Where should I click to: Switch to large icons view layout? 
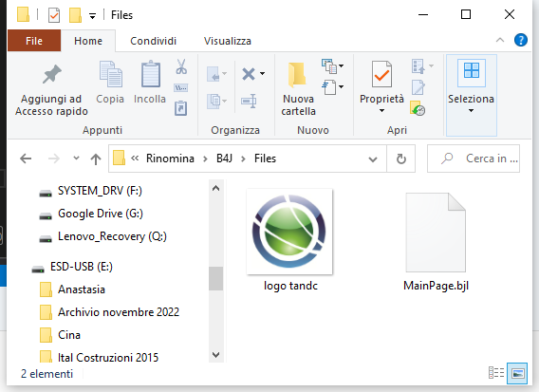(517, 373)
